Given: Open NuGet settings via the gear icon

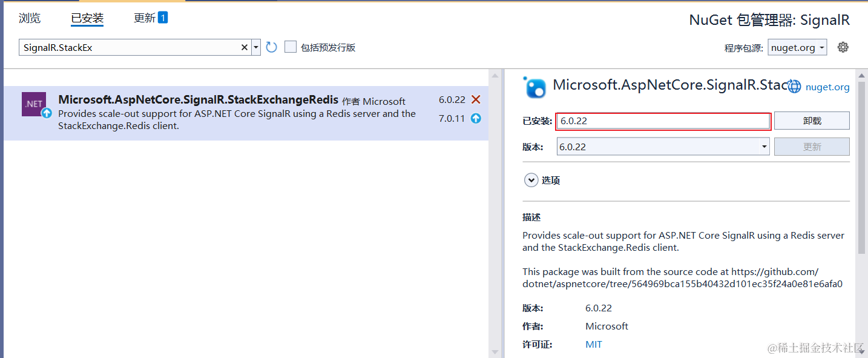Looking at the screenshot, I should (x=843, y=47).
